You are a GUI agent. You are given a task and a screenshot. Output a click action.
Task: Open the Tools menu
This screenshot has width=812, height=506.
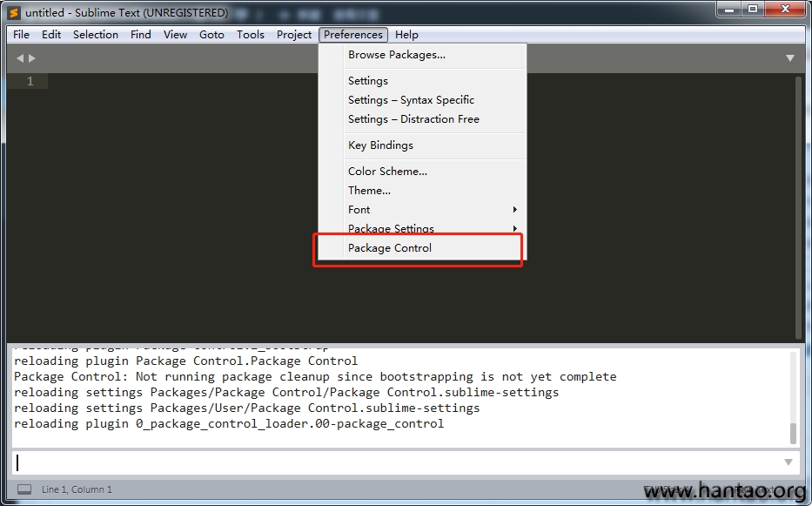pyautogui.click(x=250, y=35)
